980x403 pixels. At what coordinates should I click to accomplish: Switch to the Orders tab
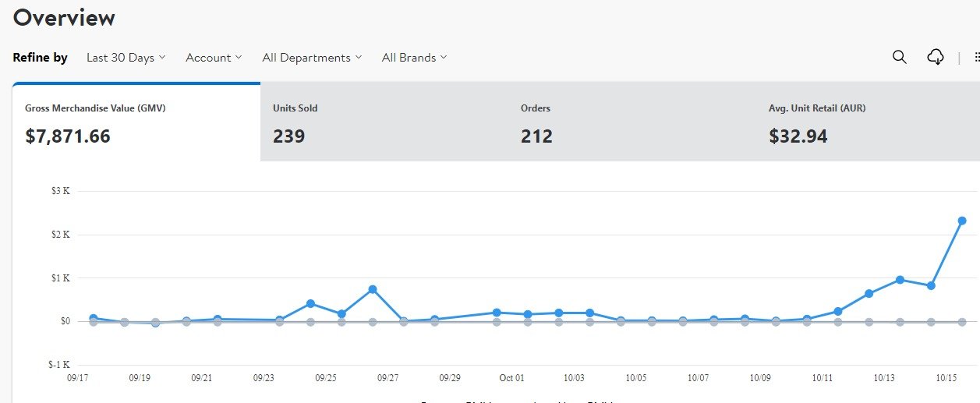pyautogui.click(x=632, y=122)
